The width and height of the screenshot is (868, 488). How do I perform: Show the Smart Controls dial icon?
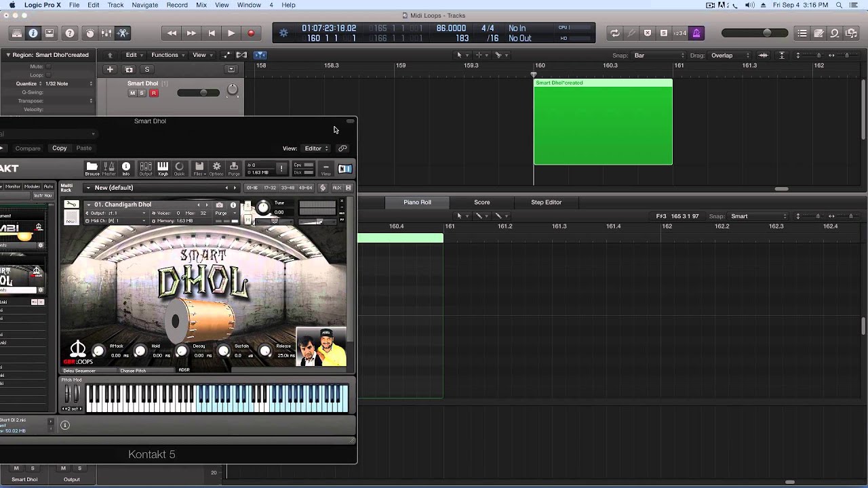tap(90, 33)
